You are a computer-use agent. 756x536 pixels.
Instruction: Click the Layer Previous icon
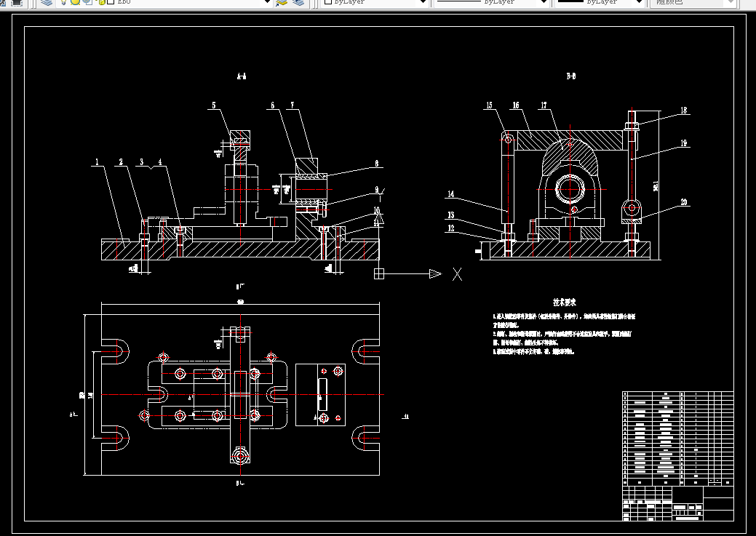point(298,2)
